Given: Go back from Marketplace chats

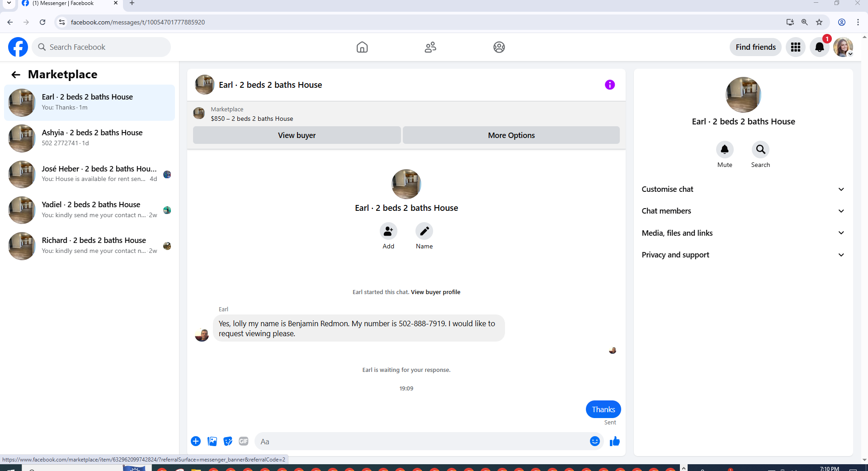Looking at the screenshot, I should (16, 75).
